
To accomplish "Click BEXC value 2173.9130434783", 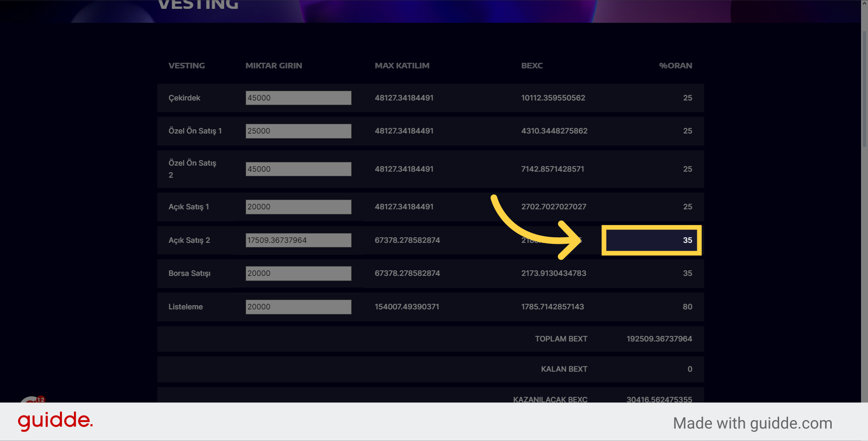I will coord(554,274).
